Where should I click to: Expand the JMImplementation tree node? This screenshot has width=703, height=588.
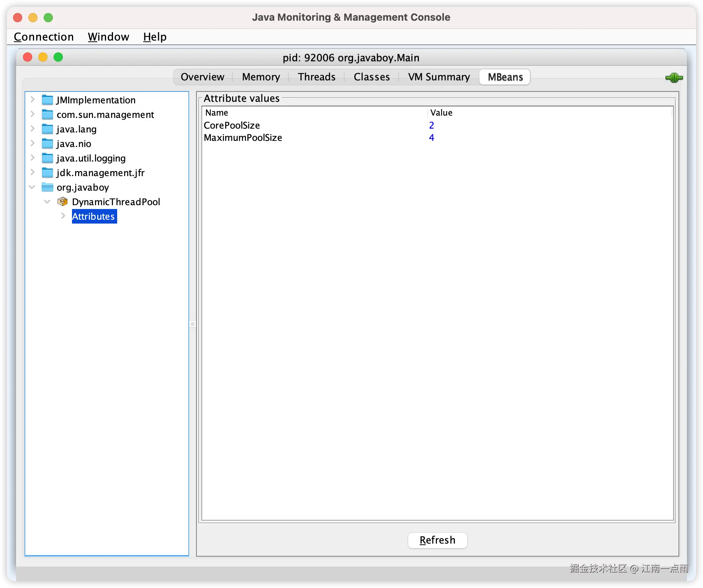33,100
